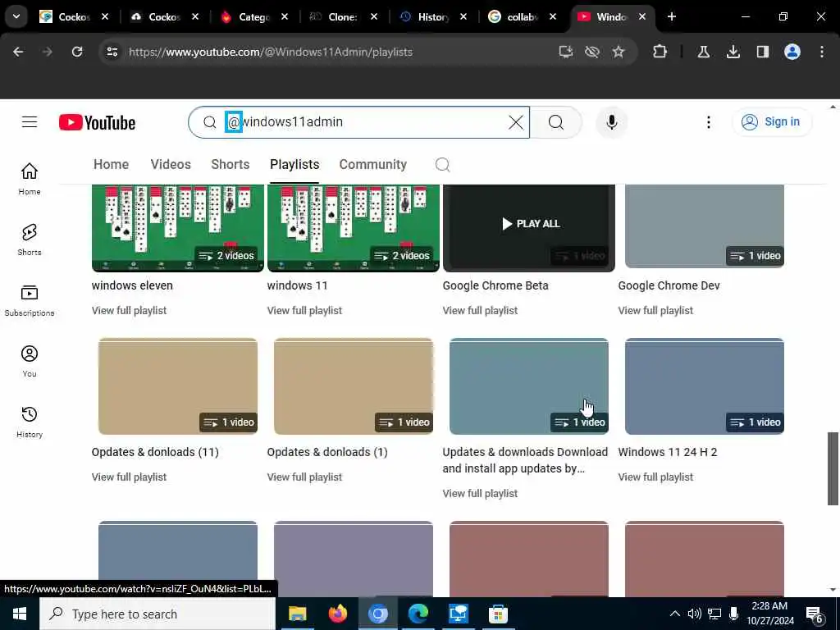840x630 pixels.
Task: Go back using browser back arrow
Action: [18, 52]
